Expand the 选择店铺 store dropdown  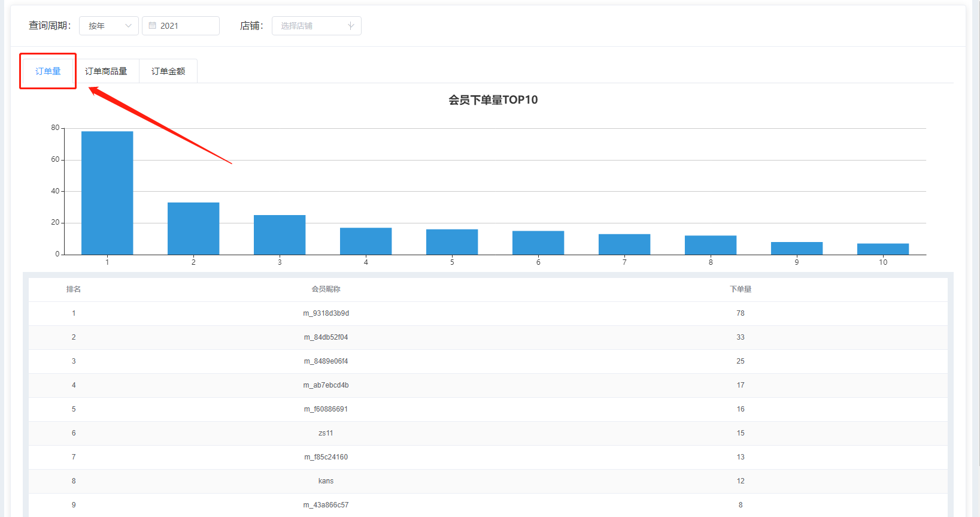pyautogui.click(x=316, y=26)
